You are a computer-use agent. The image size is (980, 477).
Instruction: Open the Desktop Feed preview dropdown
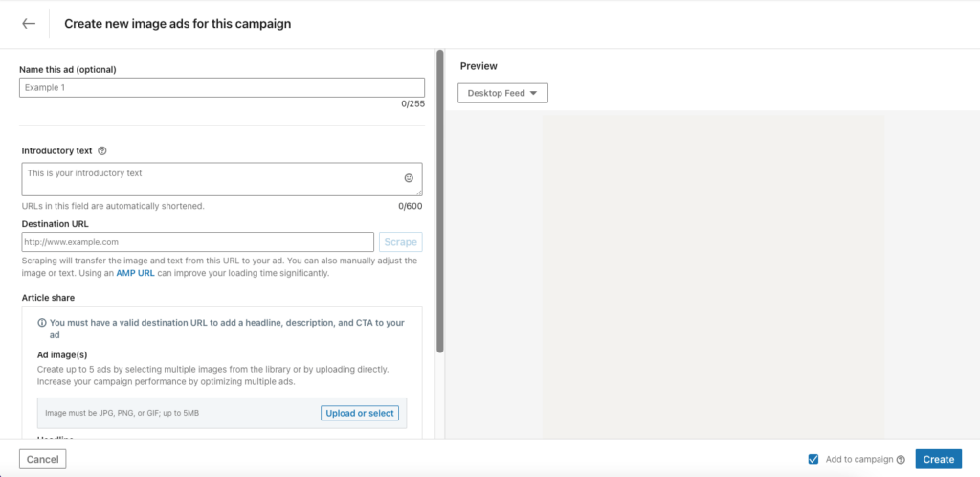coord(502,93)
